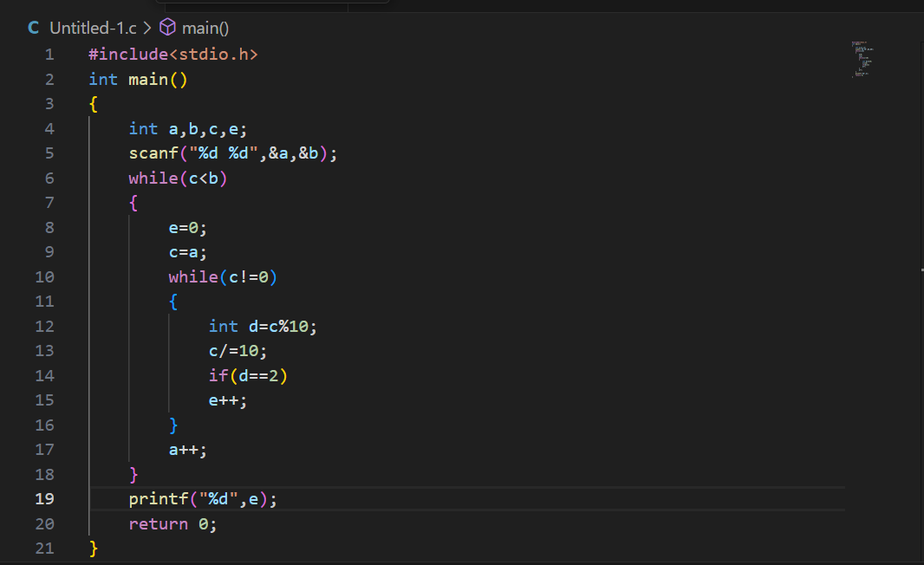Viewport: 924px width, 565px height.
Task: Click the 'int d=c%10;' statement
Action: click(263, 327)
